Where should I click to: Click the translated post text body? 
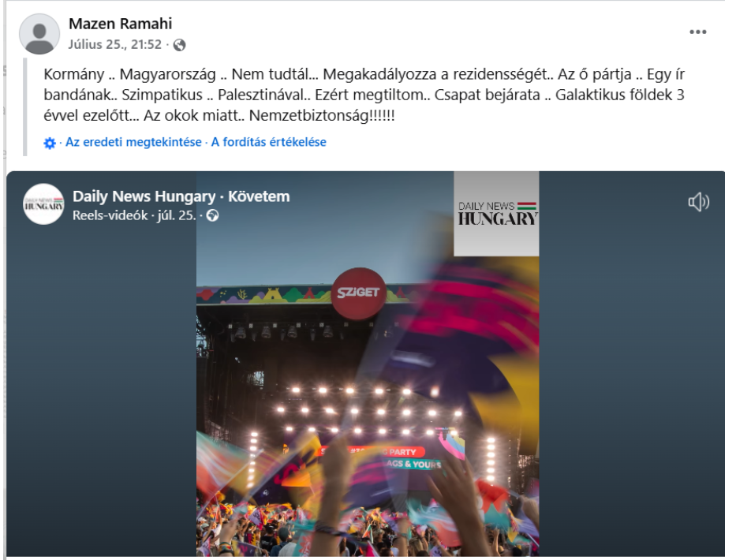[364, 95]
